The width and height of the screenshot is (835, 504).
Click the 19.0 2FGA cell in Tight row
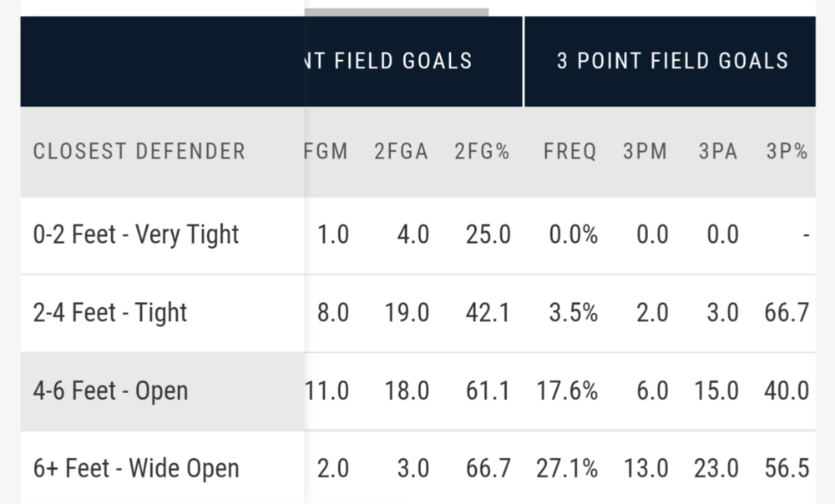click(407, 313)
